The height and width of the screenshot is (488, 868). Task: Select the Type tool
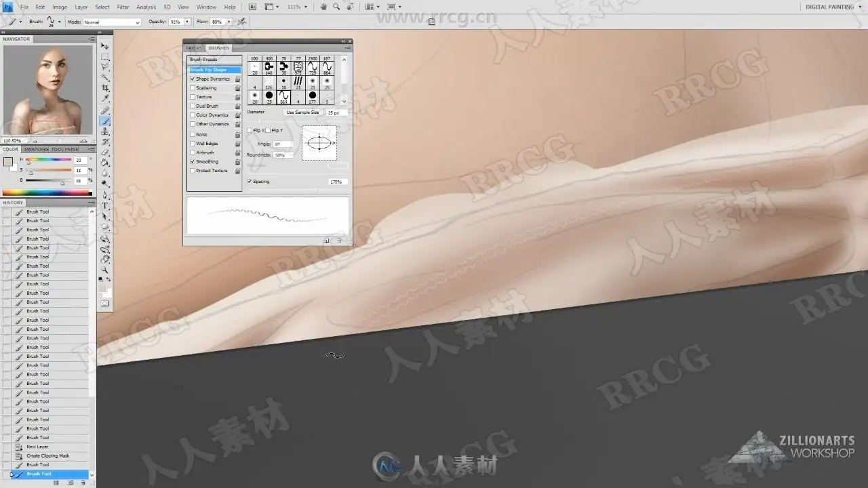coord(105,206)
